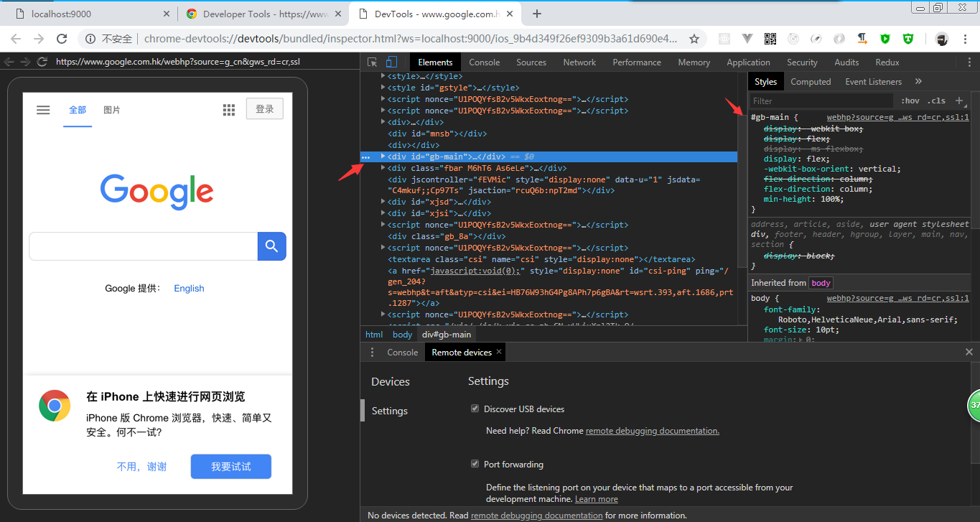Toggle the device toolbar icon
The image size is (980, 522).
coord(391,62)
